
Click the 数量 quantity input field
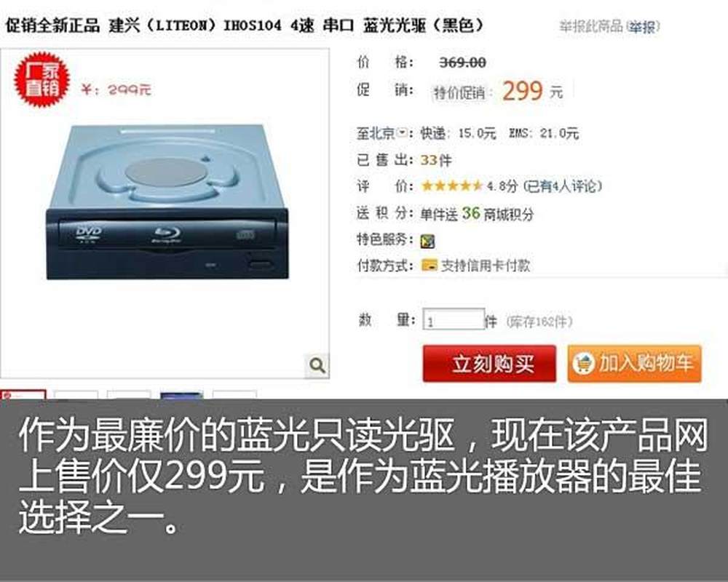[x=454, y=320]
